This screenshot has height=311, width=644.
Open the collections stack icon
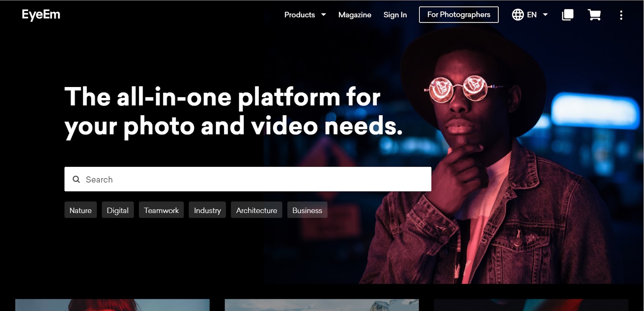click(568, 15)
